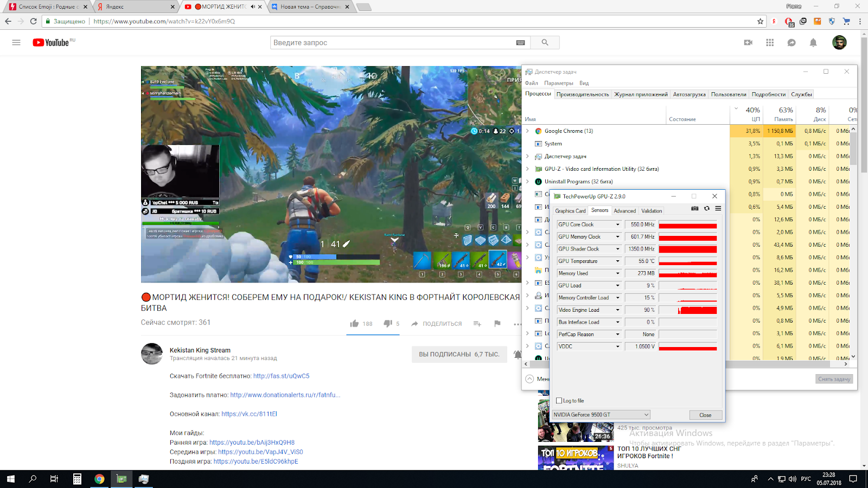Open the shopping cart extension icon
Screen dimensions: 868x488
coord(846,21)
